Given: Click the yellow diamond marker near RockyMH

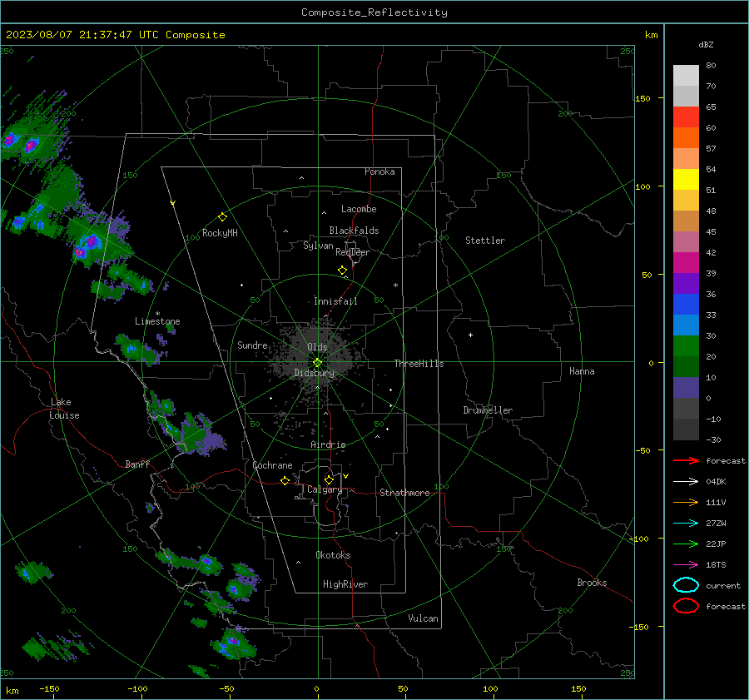Looking at the screenshot, I should [222, 217].
